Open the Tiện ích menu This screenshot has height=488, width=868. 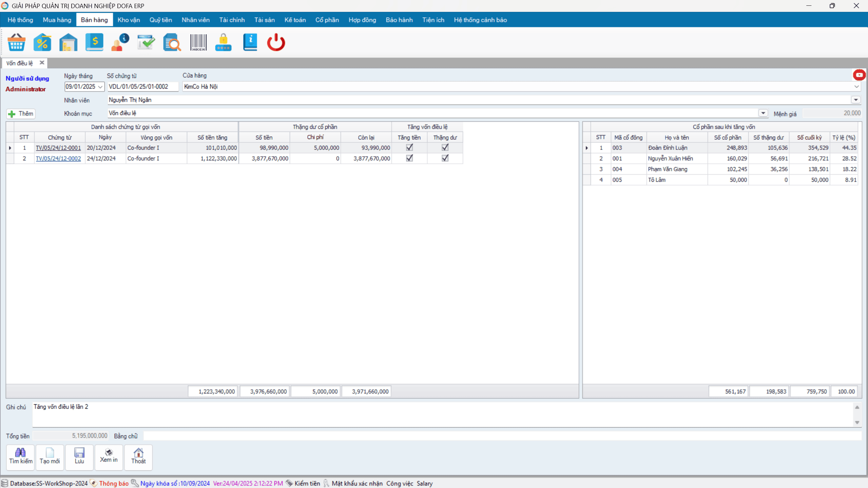point(433,20)
